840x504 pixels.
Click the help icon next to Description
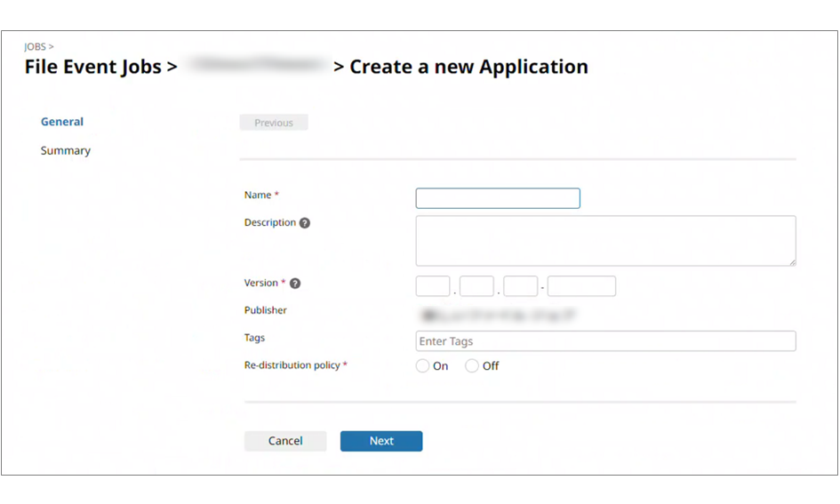click(305, 223)
